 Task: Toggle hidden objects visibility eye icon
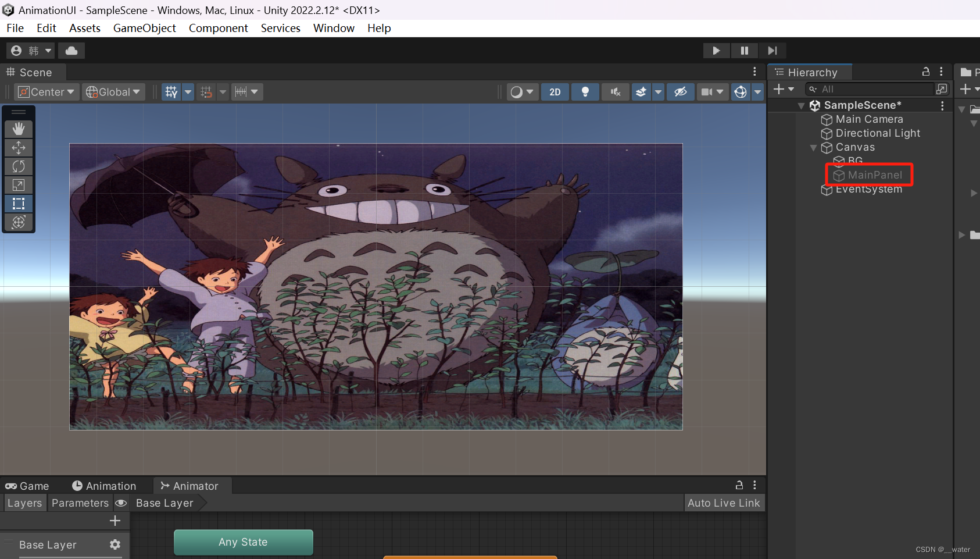[x=681, y=92]
